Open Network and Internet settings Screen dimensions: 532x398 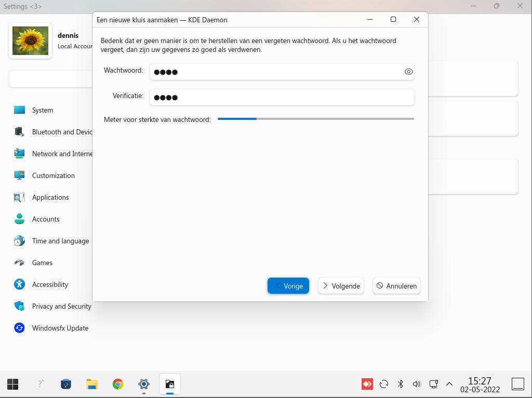(62, 154)
